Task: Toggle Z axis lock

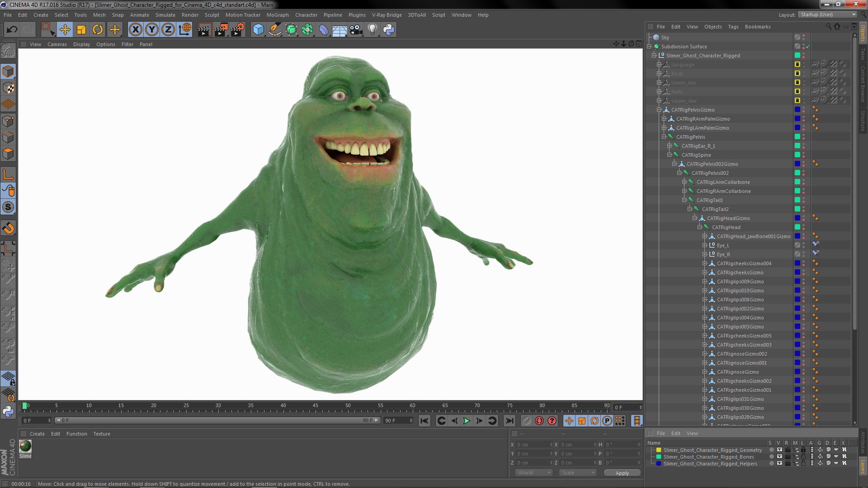Action: click(168, 30)
